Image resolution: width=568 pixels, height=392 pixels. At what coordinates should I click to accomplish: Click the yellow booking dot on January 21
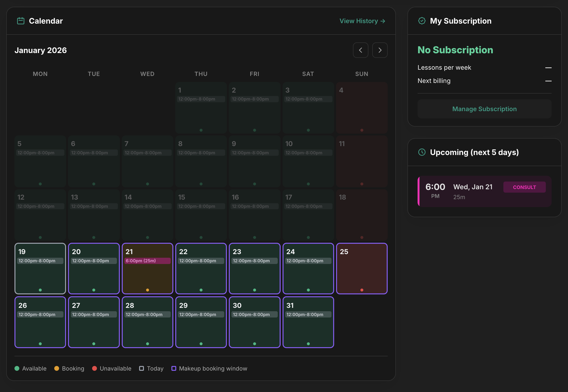pyautogui.click(x=147, y=290)
